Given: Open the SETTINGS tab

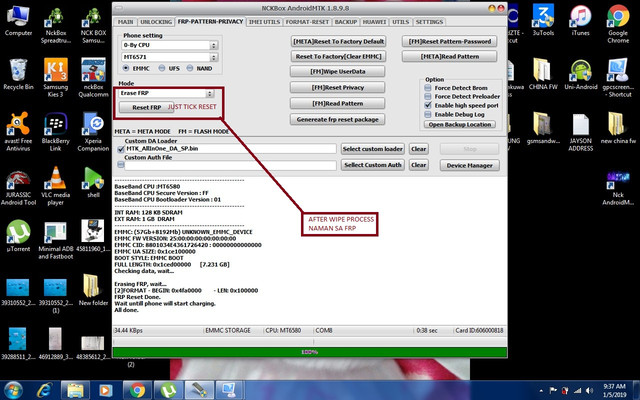Looking at the screenshot, I should point(429,22).
